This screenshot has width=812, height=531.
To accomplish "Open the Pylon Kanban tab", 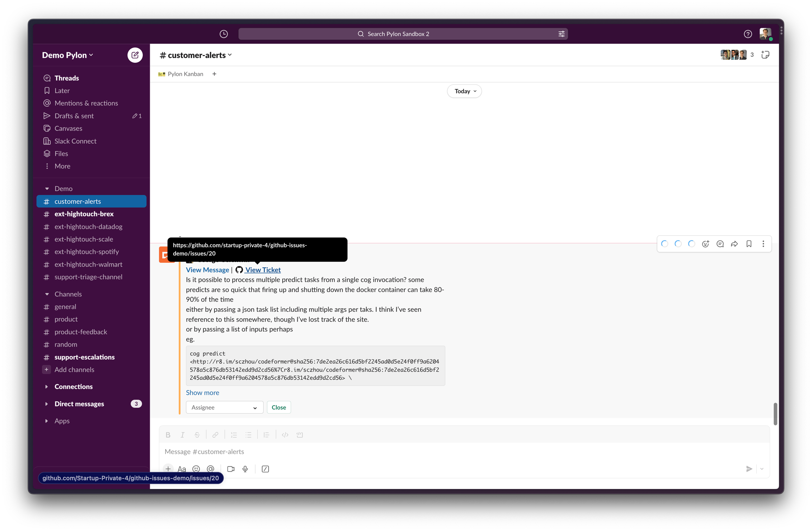I will click(x=181, y=74).
